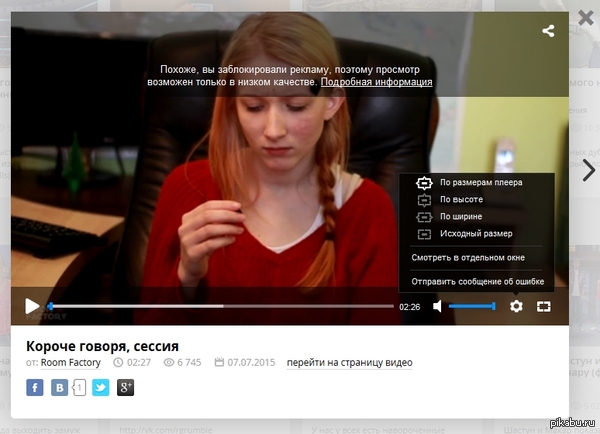
Task: Mute the video sound
Action: point(437,306)
